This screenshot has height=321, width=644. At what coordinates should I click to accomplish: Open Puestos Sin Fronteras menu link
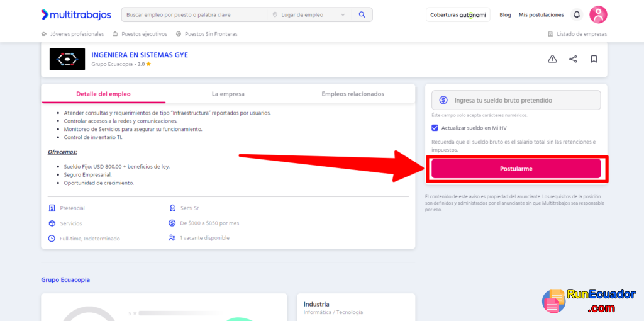(211, 34)
